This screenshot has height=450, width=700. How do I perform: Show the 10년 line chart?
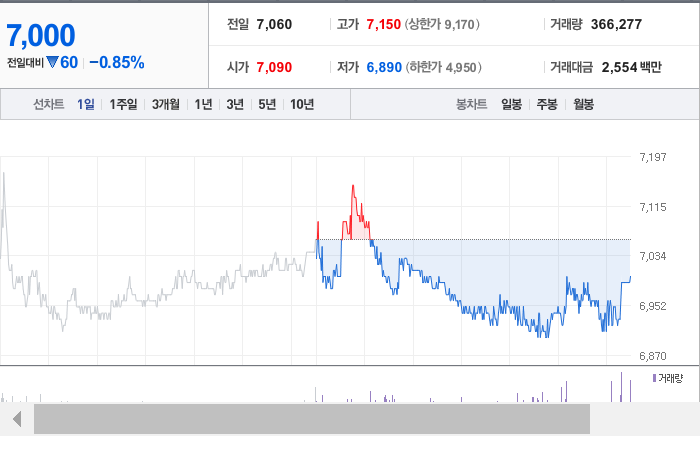pyautogui.click(x=302, y=104)
